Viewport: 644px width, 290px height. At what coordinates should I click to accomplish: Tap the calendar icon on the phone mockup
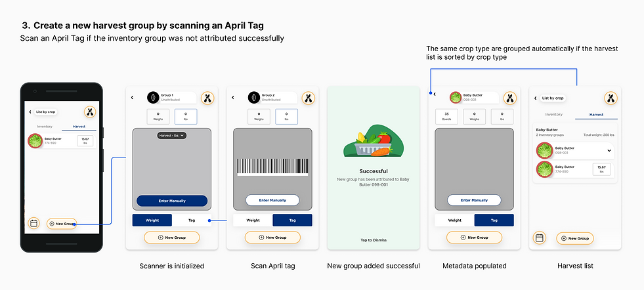click(33, 224)
